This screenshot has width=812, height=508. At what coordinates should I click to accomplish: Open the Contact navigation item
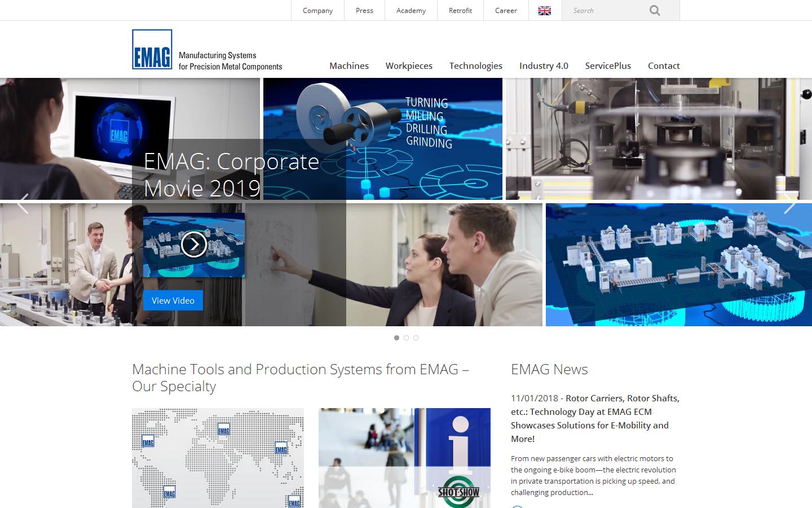point(664,65)
